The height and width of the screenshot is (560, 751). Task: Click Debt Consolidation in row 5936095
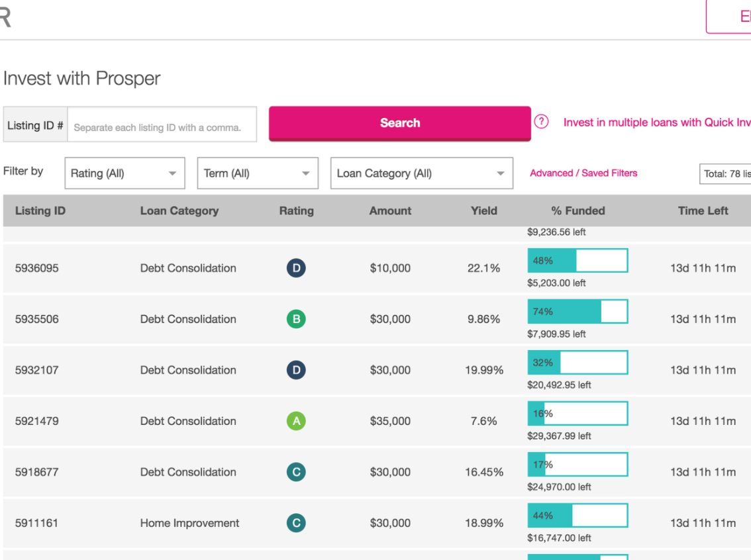[188, 268]
